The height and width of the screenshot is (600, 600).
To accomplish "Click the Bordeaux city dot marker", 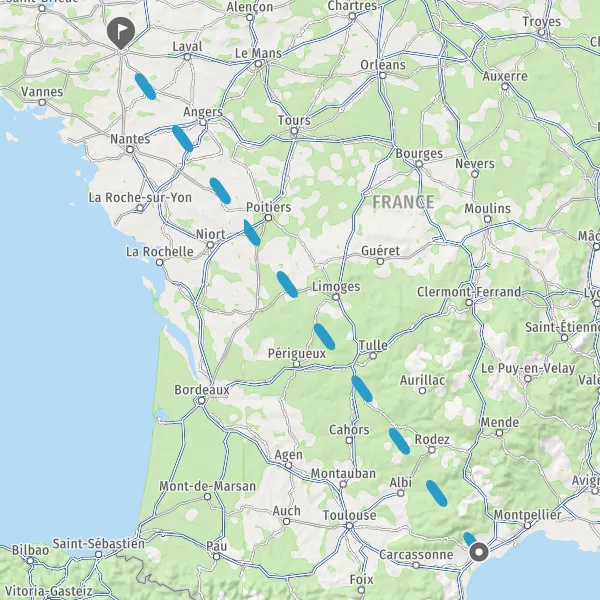I will click(x=202, y=401).
